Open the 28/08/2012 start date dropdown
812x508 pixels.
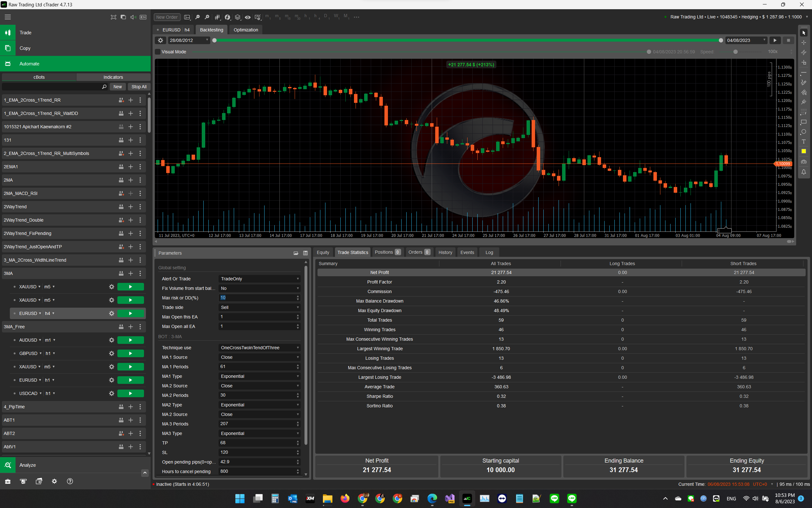(189, 40)
